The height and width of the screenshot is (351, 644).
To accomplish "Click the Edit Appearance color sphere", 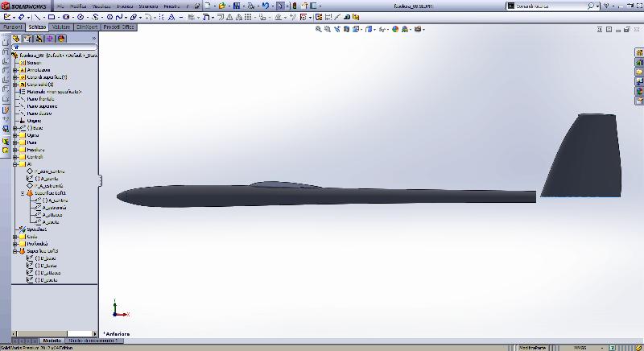I will point(397,29).
